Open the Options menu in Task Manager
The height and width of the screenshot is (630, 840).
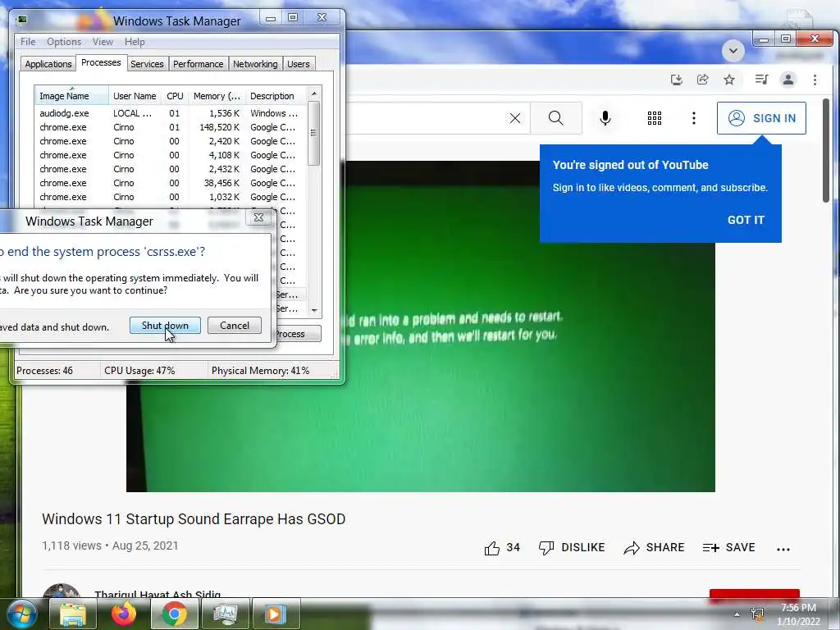coord(64,42)
